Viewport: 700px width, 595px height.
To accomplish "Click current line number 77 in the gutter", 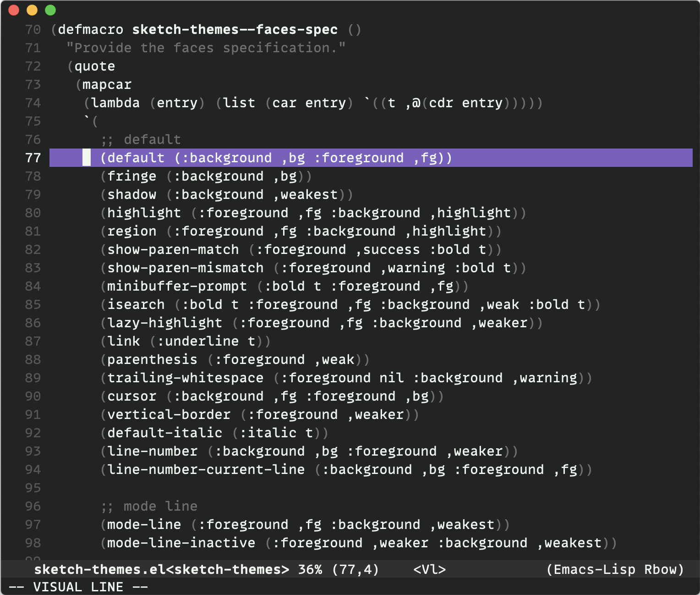I will coord(33,158).
